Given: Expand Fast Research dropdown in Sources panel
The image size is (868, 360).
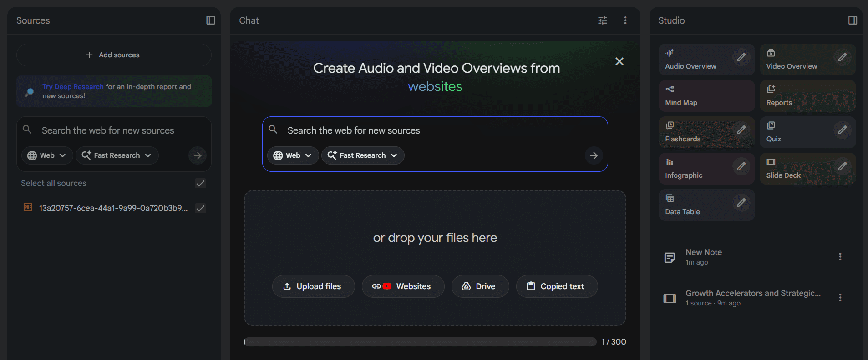Looking at the screenshot, I should (117, 155).
